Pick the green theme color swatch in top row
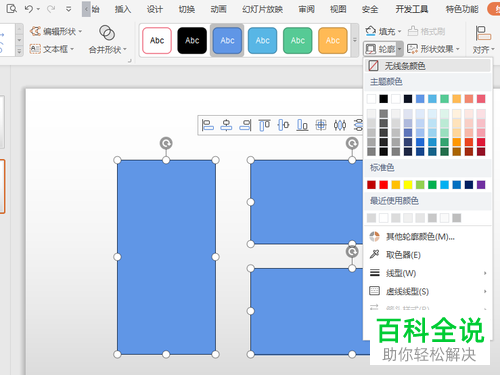Screen dimensions: 500x375 tap(444, 99)
